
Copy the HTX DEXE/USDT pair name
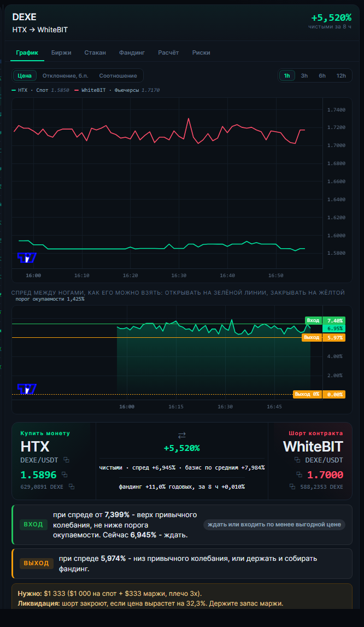(66, 460)
